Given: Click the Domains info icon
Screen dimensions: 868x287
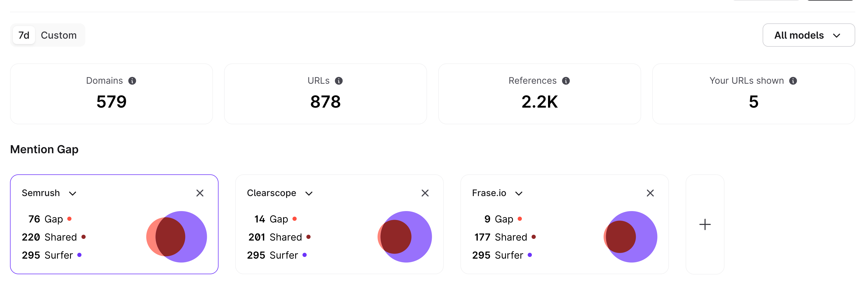Looking at the screenshot, I should tap(132, 81).
